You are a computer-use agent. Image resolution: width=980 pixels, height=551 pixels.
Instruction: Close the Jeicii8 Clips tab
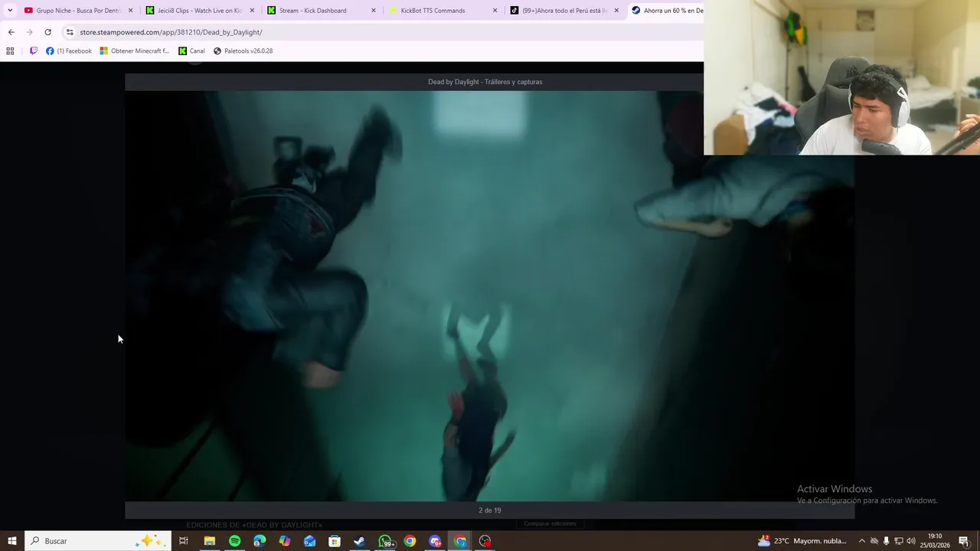[252, 11]
